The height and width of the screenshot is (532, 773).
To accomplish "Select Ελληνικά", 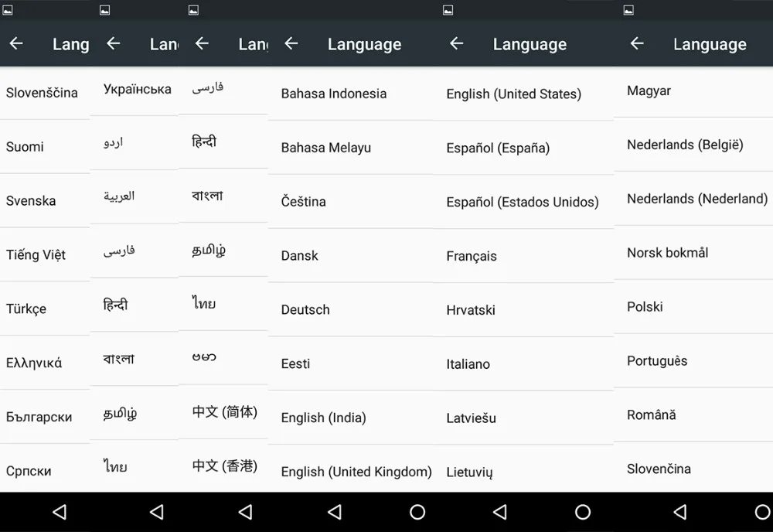I will [x=45, y=363].
